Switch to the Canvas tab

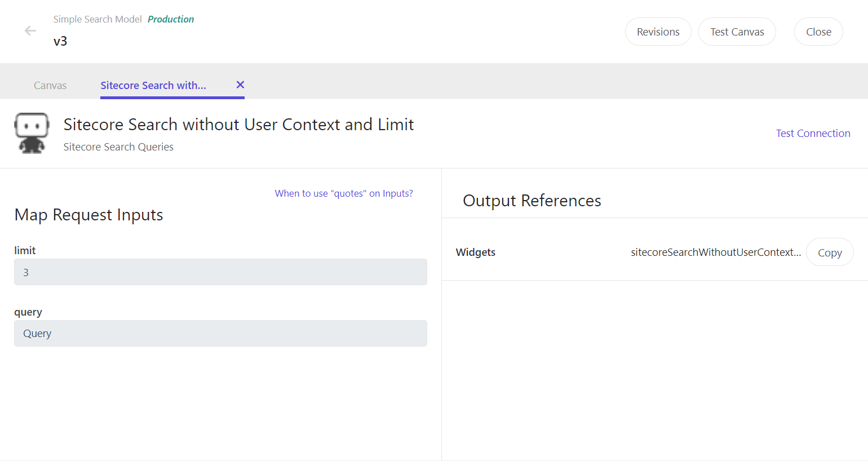pyautogui.click(x=50, y=85)
